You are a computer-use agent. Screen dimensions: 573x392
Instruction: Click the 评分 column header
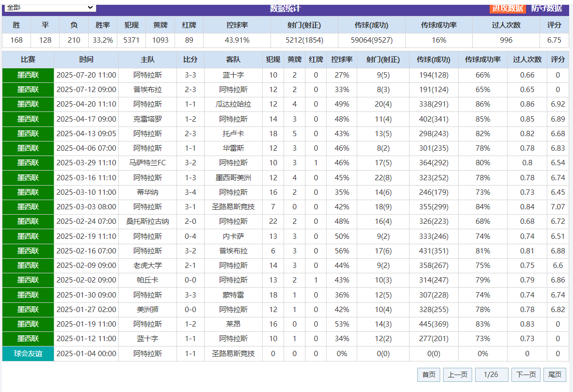(x=557, y=59)
